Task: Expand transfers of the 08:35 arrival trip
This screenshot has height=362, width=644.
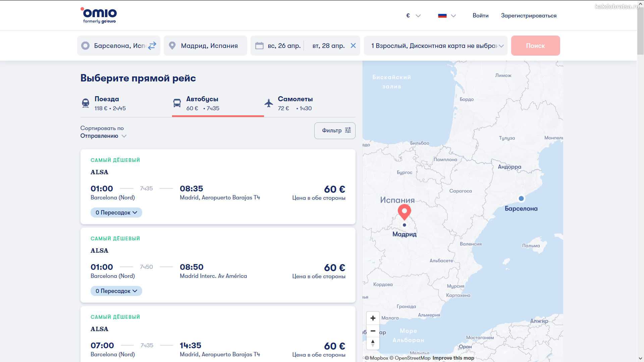Action: 116,213
